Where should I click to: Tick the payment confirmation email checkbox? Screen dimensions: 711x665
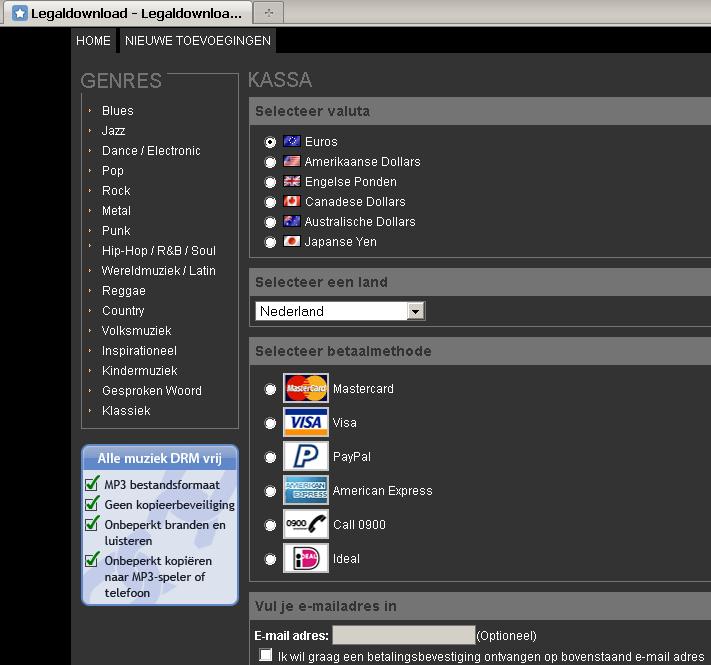pos(266,655)
